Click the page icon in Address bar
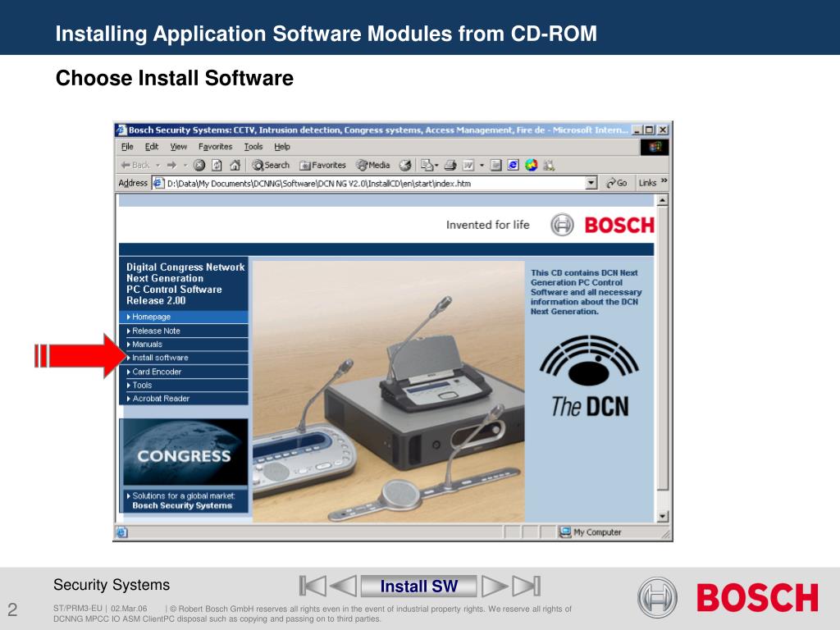Viewport: 840px width, 630px height. coord(158,183)
